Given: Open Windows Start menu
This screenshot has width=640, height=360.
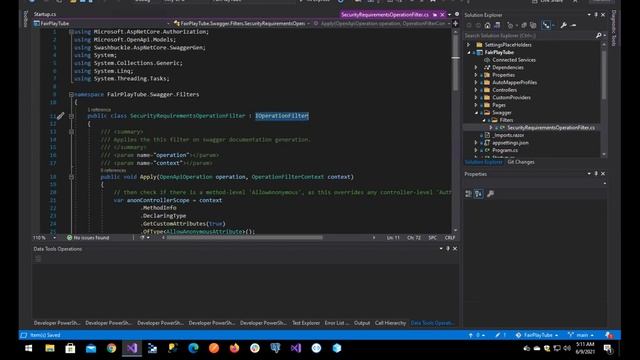Looking at the screenshot, I should click(x=29, y=348).
